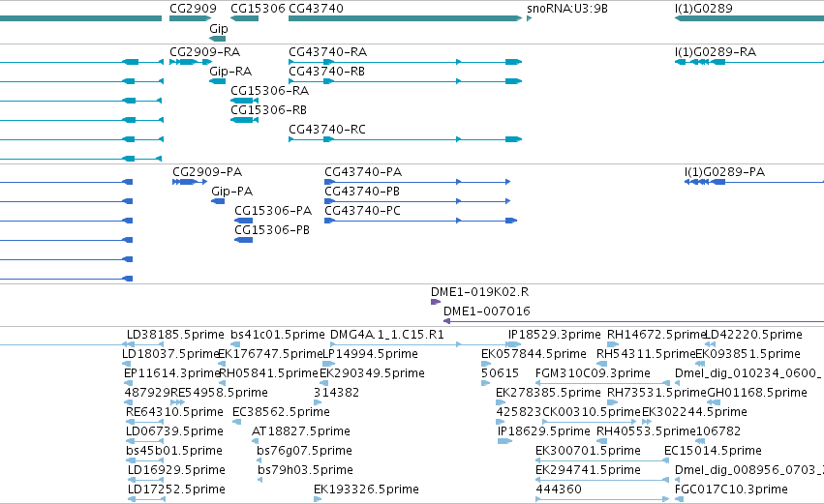This screenshot has height=504, width=824.
Task: Click EST RE64310.5prime
Action: (174, 413)
